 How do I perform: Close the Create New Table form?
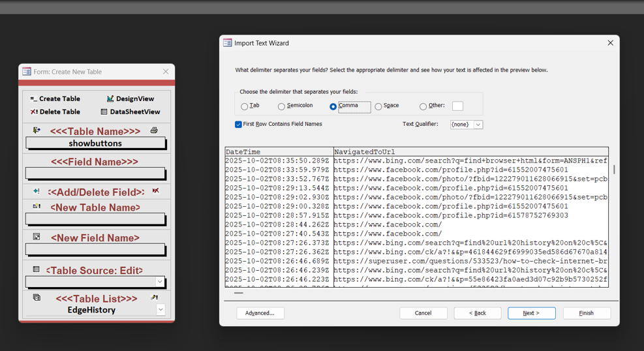(x=166, y=71)
